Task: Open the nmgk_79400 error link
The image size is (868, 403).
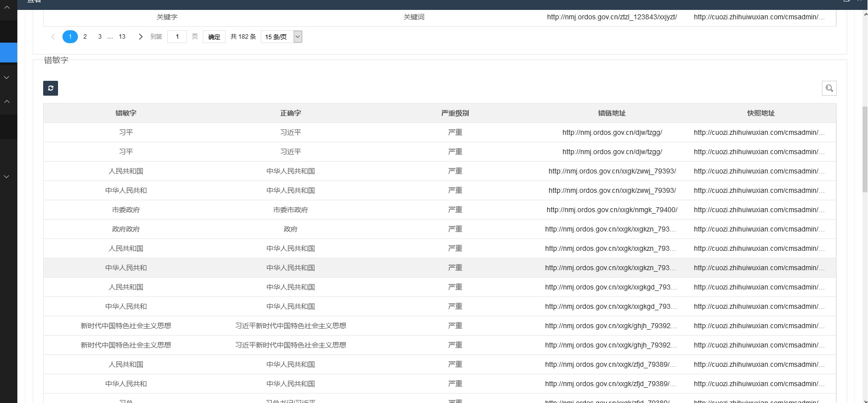Action: pos(612,210)
